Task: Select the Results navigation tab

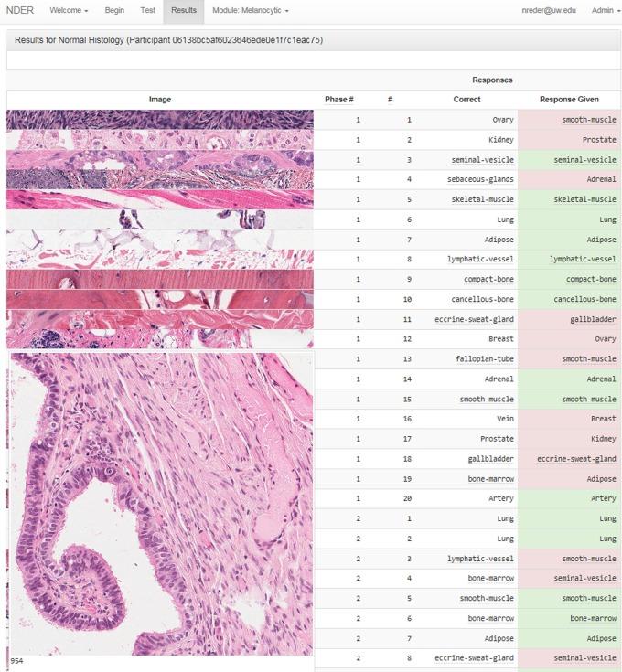Action: 183,10
